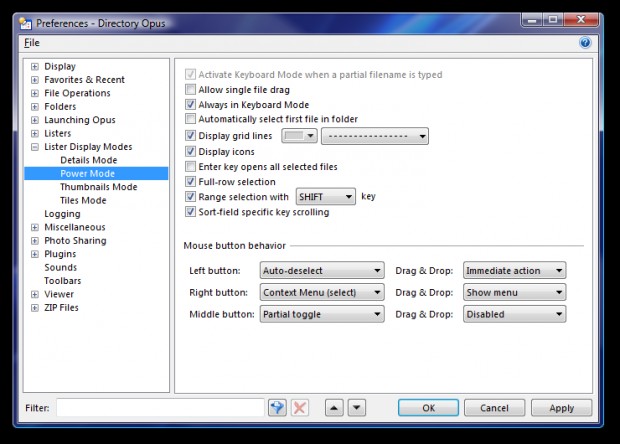Image resolution: width=620 pixels, height=444 pixels.
Task: Expand the Listers tree node
Action: pyautogui.click(x=35, y=133)
